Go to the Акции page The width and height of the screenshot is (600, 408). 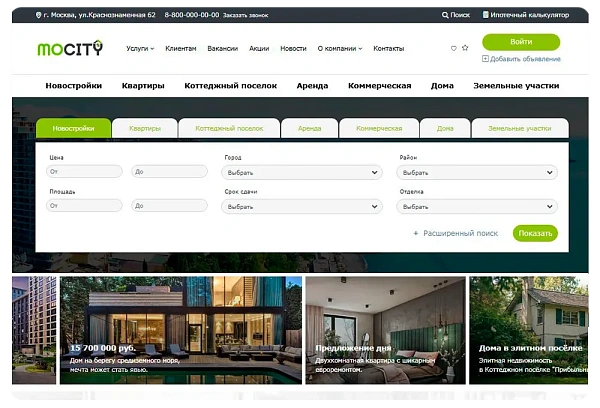pos(259,49)
